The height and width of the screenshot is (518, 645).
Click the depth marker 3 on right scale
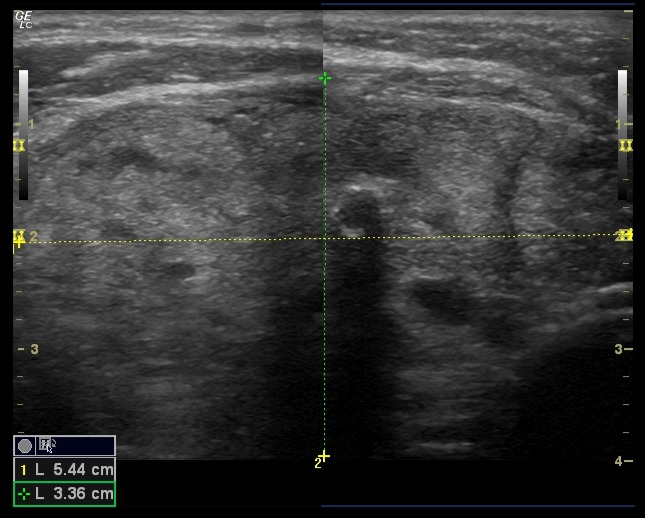pos(618,349)
